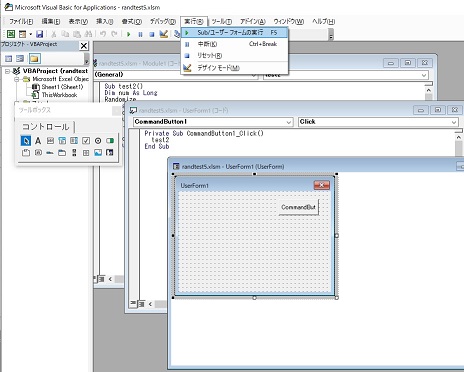Select the TextBox tool in toolbox
This screenshot has width=464, height=372.
tap(50, 141)
